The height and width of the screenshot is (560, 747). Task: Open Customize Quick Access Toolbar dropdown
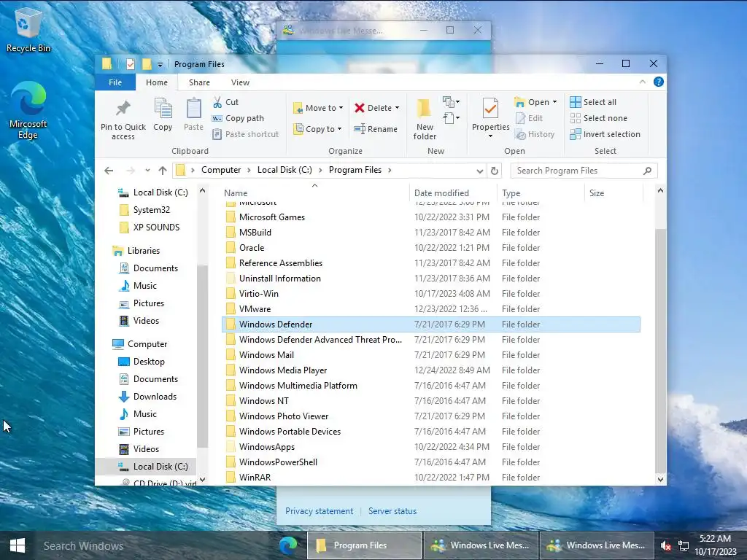pos(160,64)
